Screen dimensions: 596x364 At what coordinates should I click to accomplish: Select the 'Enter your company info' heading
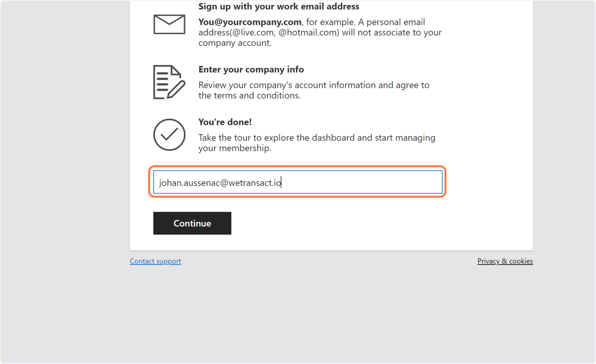pyautogui.click(x=251, y=70)
